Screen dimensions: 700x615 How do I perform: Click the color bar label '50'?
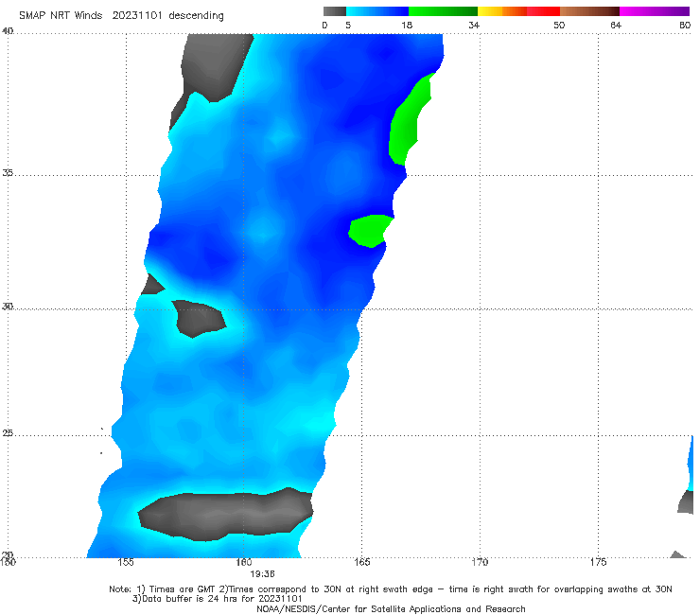tap(559, 25)
